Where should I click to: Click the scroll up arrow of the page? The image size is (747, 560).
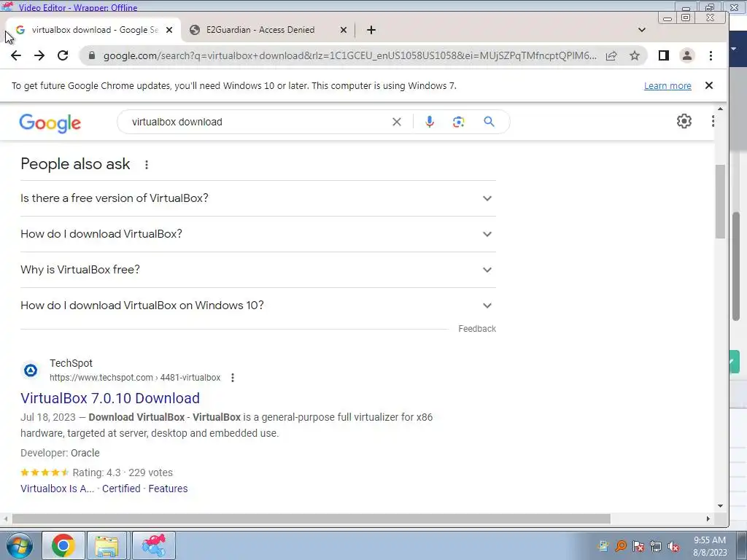coord(720,109)
